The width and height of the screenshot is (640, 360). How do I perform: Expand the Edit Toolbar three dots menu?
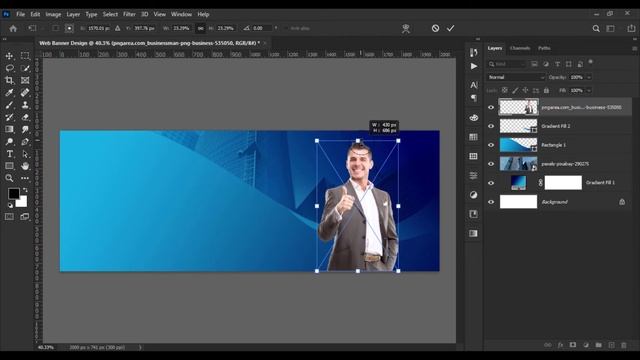point(25,178)
